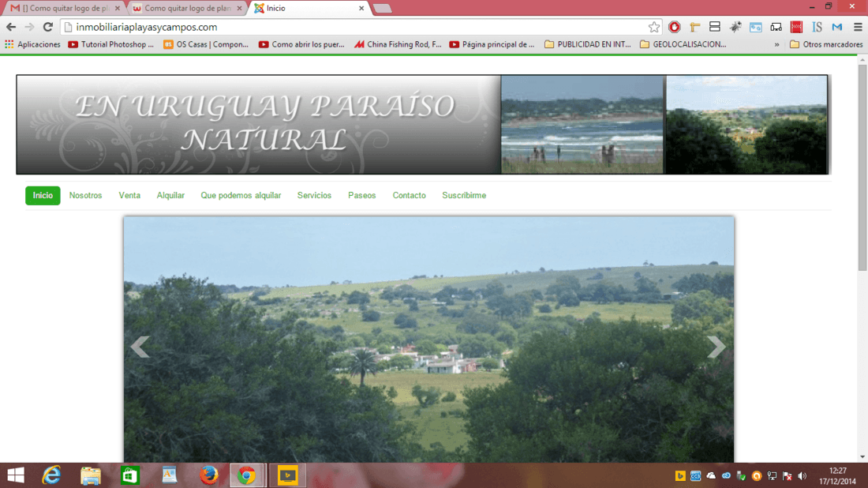
Task: Click the IS extension icon
Action: coord(817,27)
